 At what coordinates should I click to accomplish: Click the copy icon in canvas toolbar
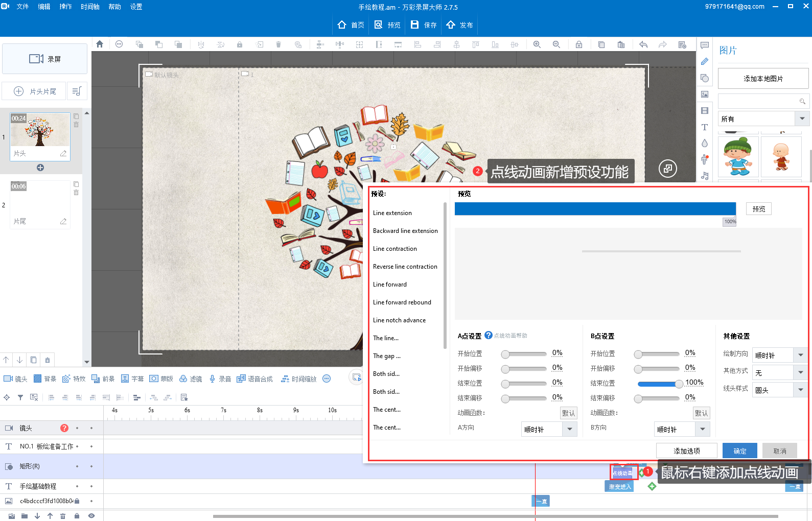601,44
